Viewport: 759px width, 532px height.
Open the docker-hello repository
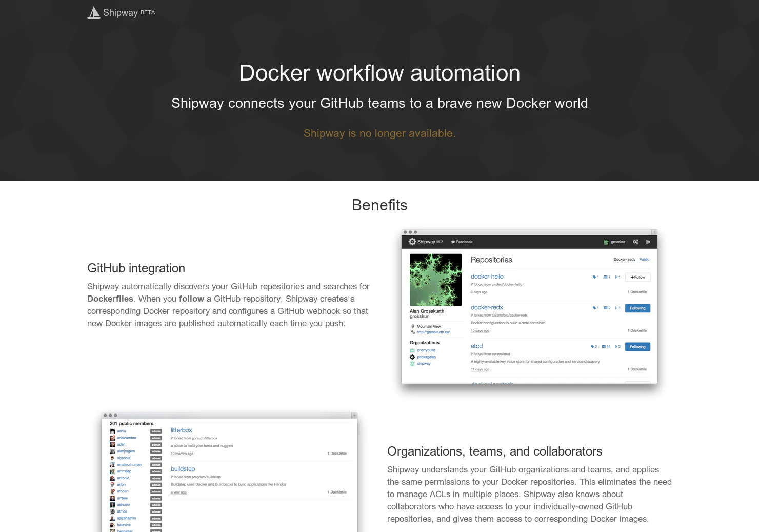click(x=487, y=277)
